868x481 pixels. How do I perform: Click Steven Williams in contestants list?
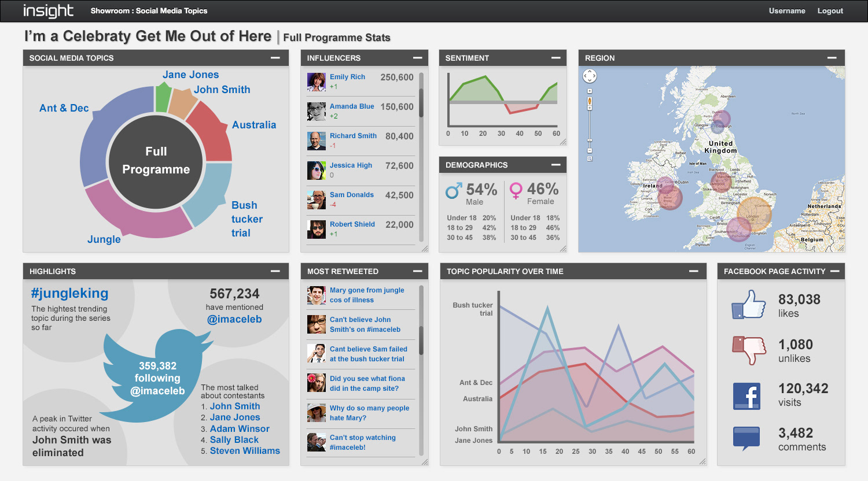click(x=245, y=451)
